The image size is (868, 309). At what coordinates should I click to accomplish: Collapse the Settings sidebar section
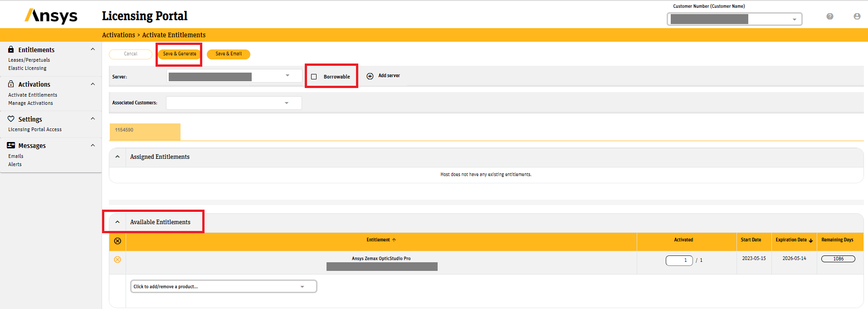[93, 118]
